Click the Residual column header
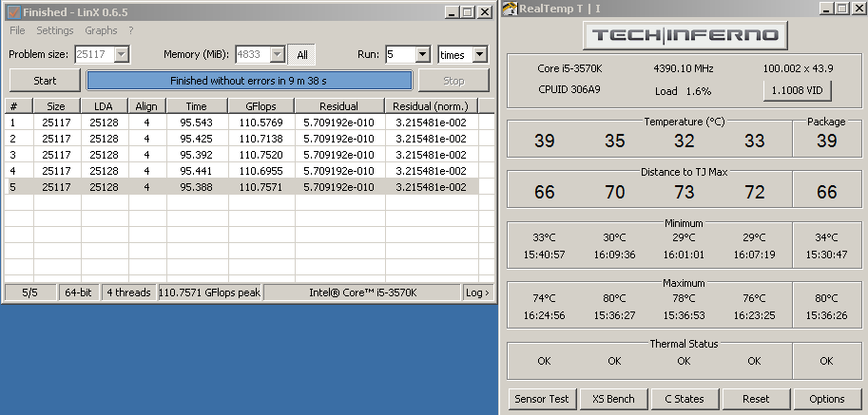The width and height of the screenshot is (868, 415). tap(339, 106)
